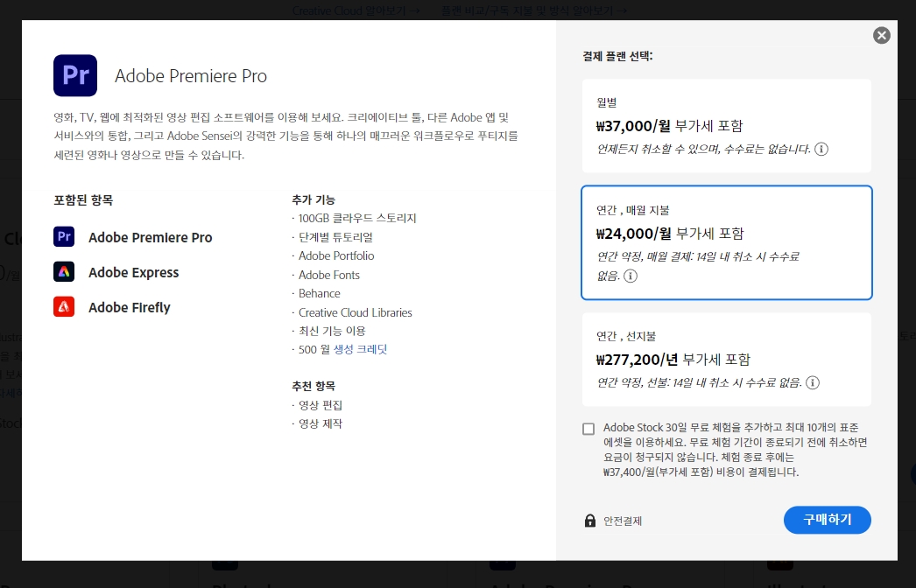Open the 생성 크레딧 link
Screen dimensions: 916x588
(361, 349)
